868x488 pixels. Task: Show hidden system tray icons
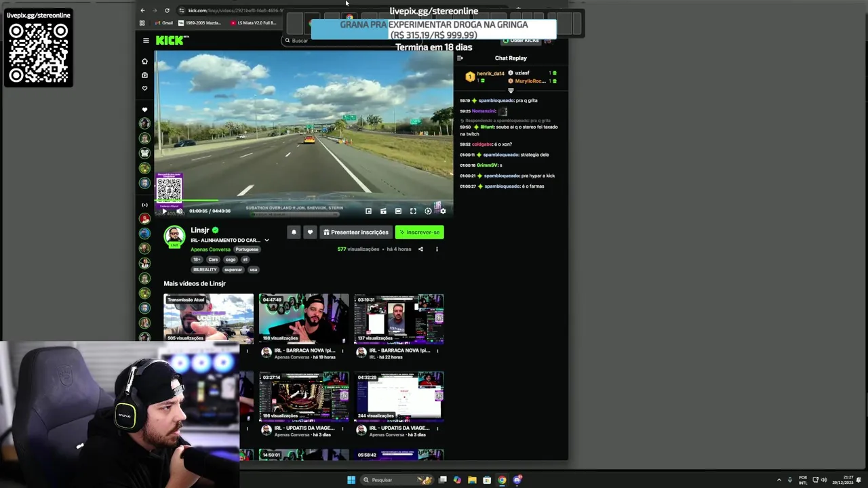coord(780,480)
